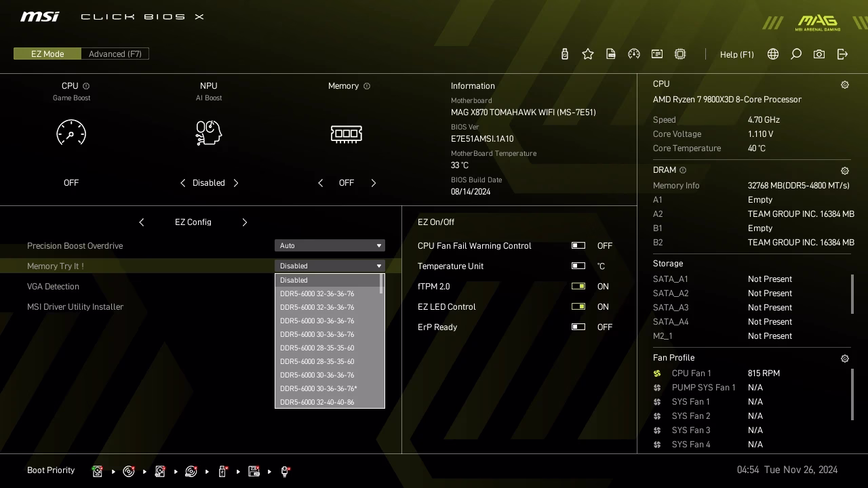The height and width of the screenshot is (488, 868).
Task: Open Favorites star icon in toolbar
Action: tap(588, 54)
